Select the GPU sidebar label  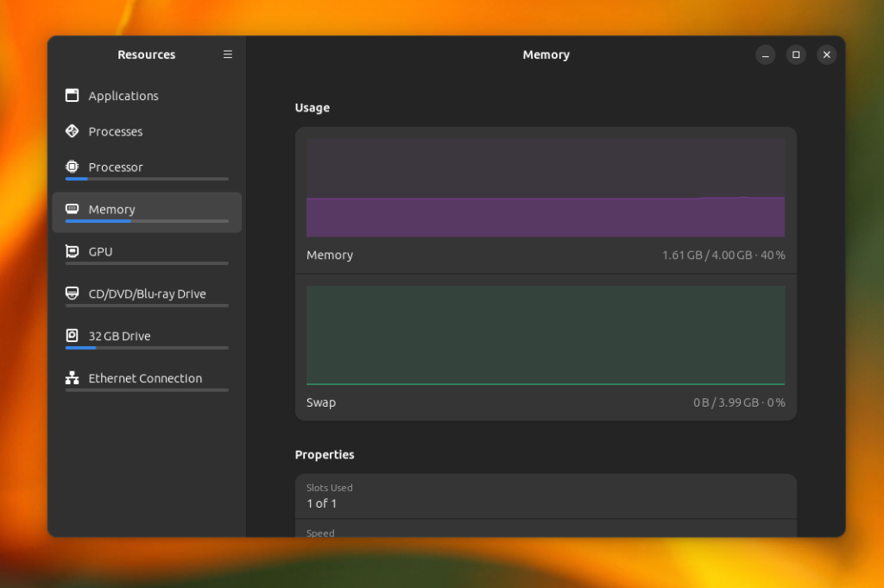click(x=100, y=252)
